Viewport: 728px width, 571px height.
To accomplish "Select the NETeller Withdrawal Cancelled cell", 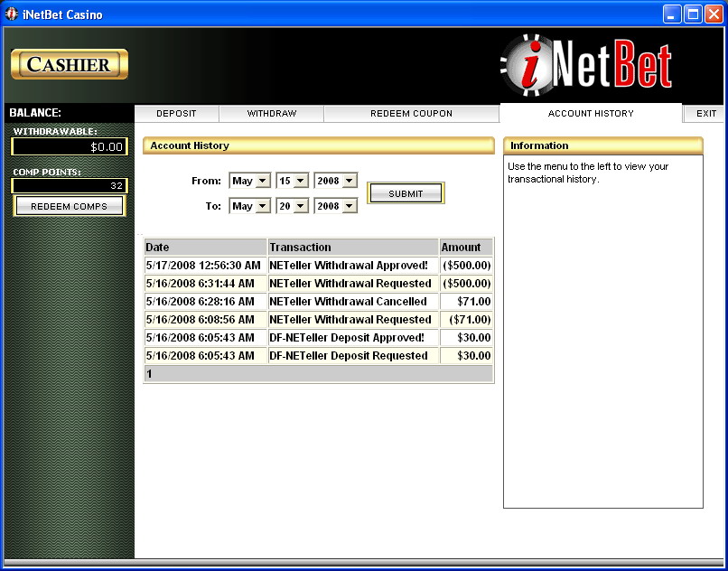I will [x=353, y=302].
